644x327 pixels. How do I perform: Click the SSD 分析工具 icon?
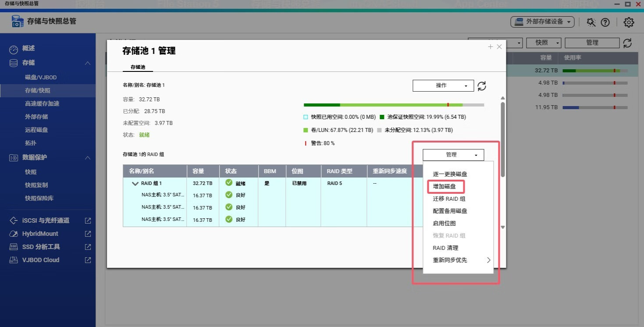(14, 247)
